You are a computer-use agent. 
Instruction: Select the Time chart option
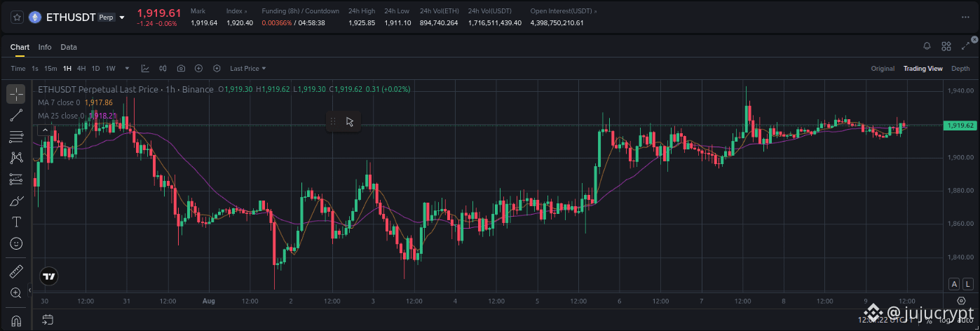tap(18, 68)
